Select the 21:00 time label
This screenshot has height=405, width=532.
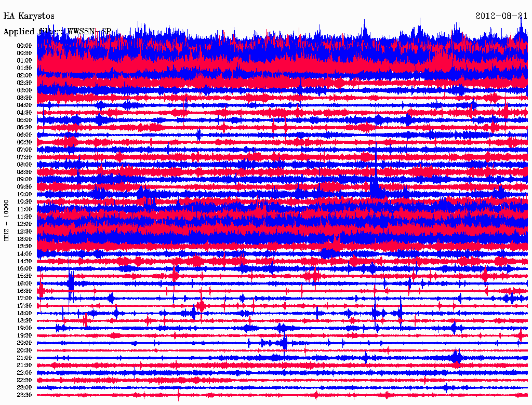[24, 358]
